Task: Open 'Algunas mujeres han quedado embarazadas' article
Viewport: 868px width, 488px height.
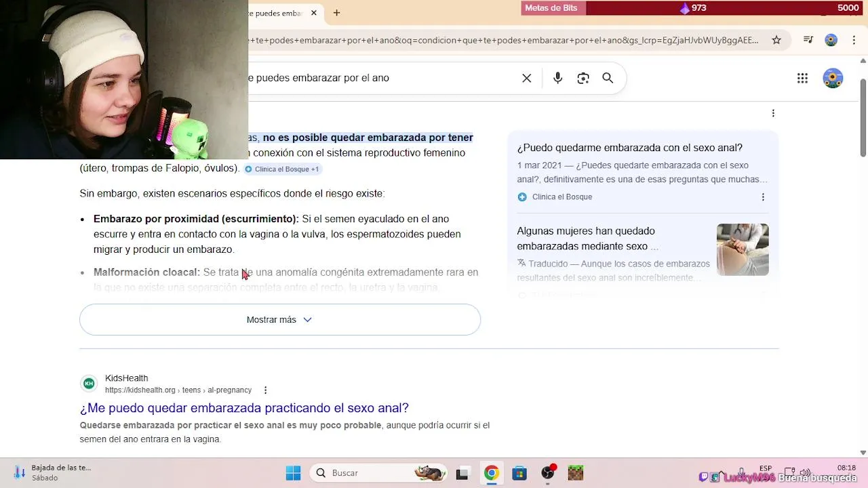Action: 587,239
